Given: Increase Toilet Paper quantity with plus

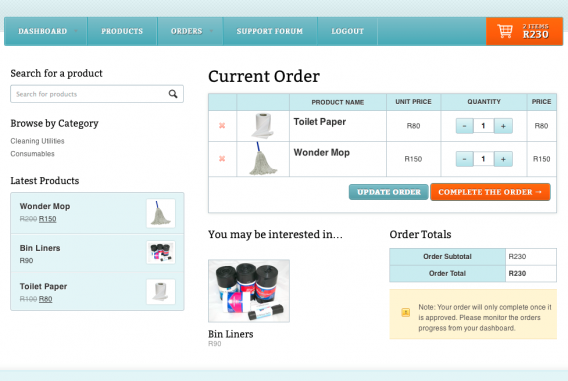Looking at the screenshot, I should pos(503,126).
